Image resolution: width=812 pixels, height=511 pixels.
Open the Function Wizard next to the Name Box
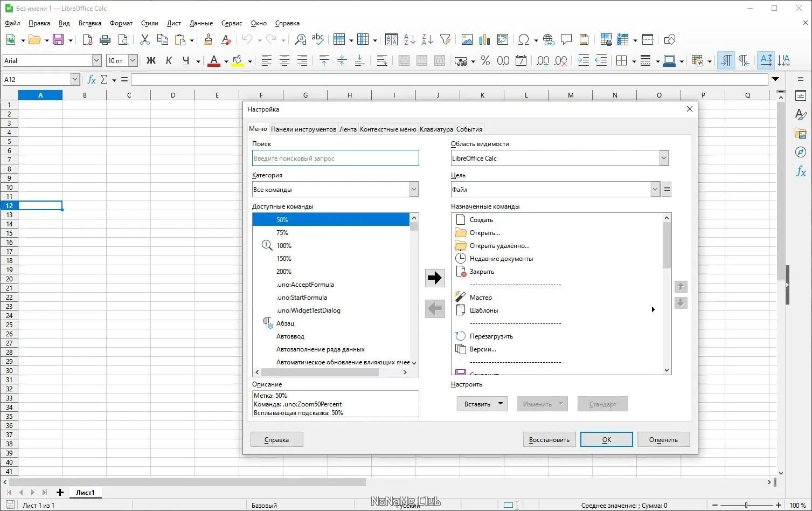92,80
